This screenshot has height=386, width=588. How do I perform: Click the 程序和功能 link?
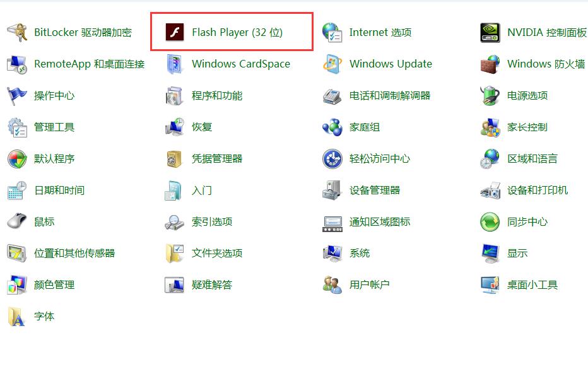[217, 96]
